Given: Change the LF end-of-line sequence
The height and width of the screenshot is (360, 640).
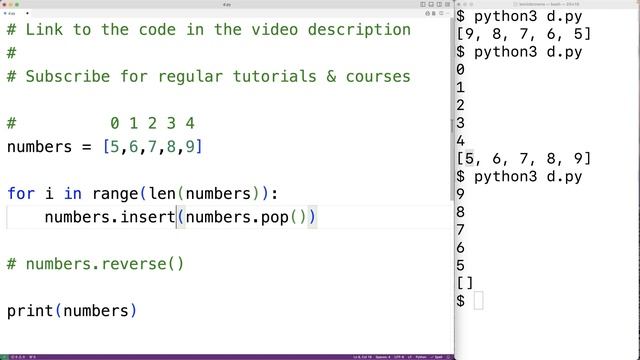Looking at the screenshot, I should 410,357.
